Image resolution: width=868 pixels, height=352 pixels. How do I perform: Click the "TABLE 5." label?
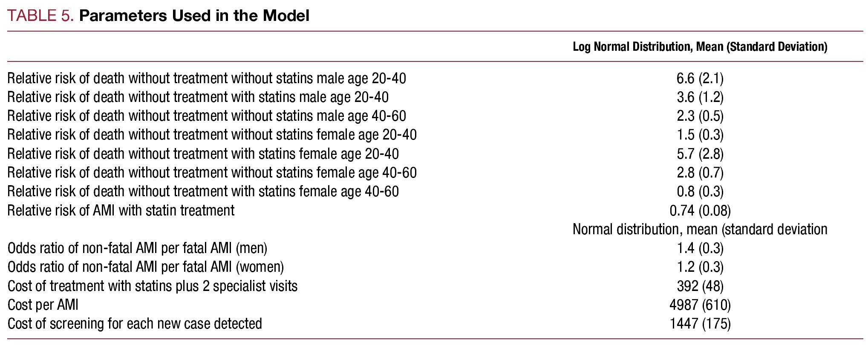coord(41,16)
